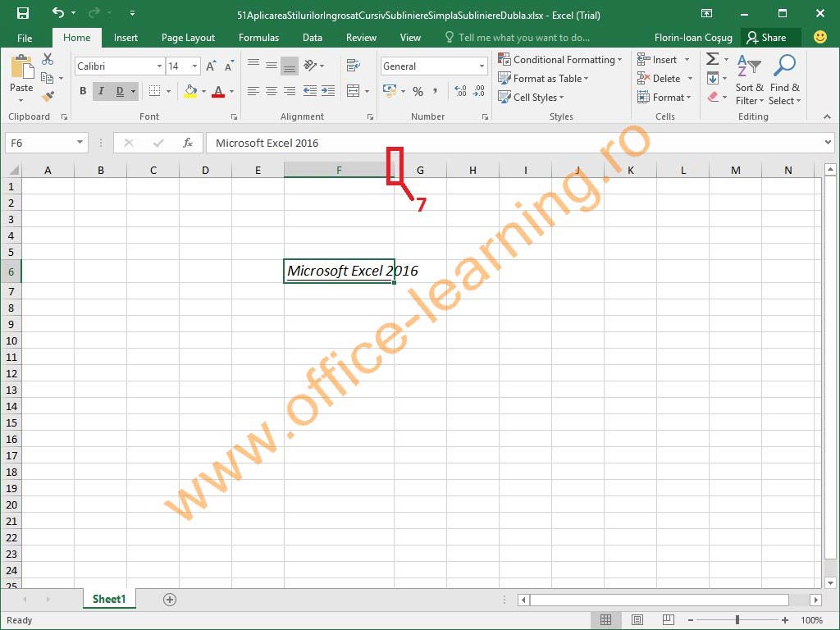Activate the Format Painter brush
The image size is (840, 630).
point(48,97)
